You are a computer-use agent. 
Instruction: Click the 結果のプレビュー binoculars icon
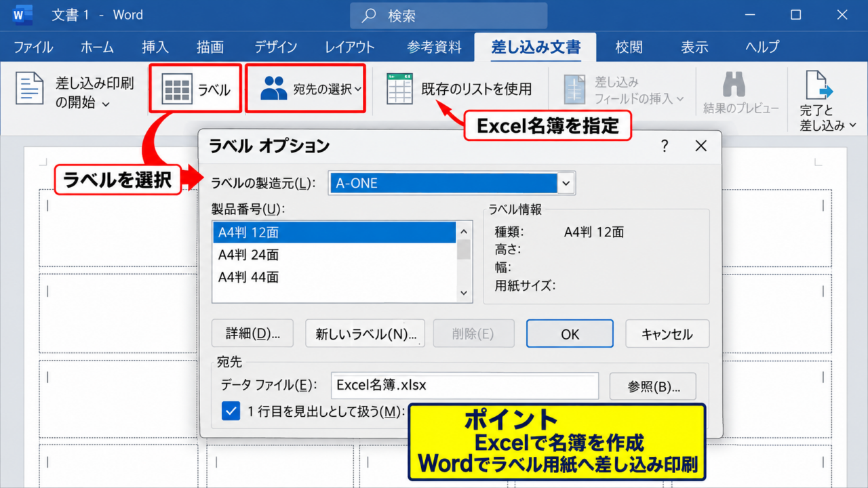tap(734, 85)
